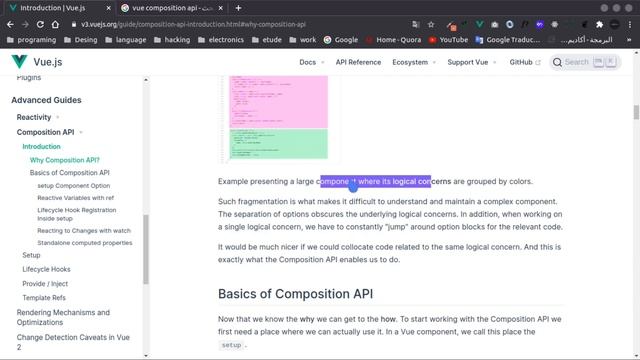
Task: Go back with the browser back arrow
Action: (x=10, y=24)
